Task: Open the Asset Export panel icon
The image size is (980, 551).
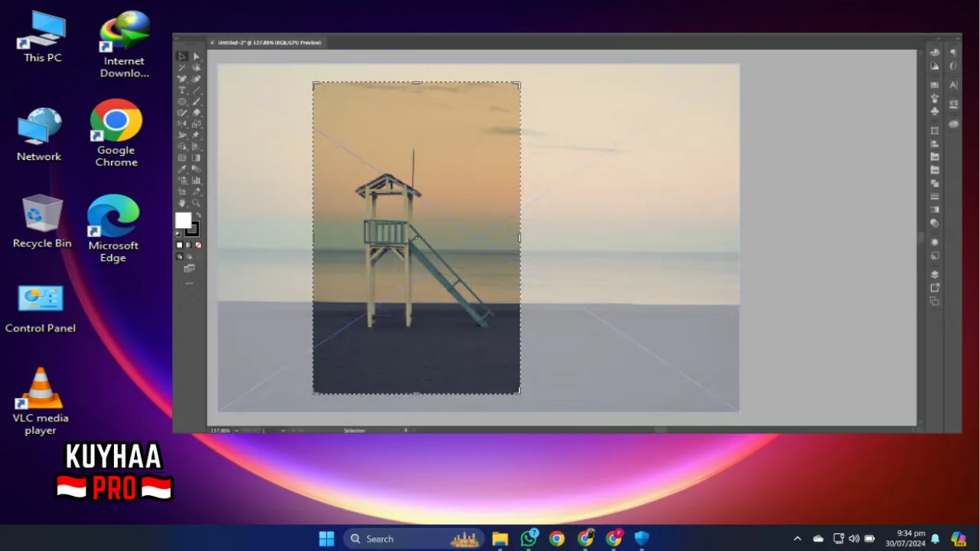Action: (x=934, y=287)
